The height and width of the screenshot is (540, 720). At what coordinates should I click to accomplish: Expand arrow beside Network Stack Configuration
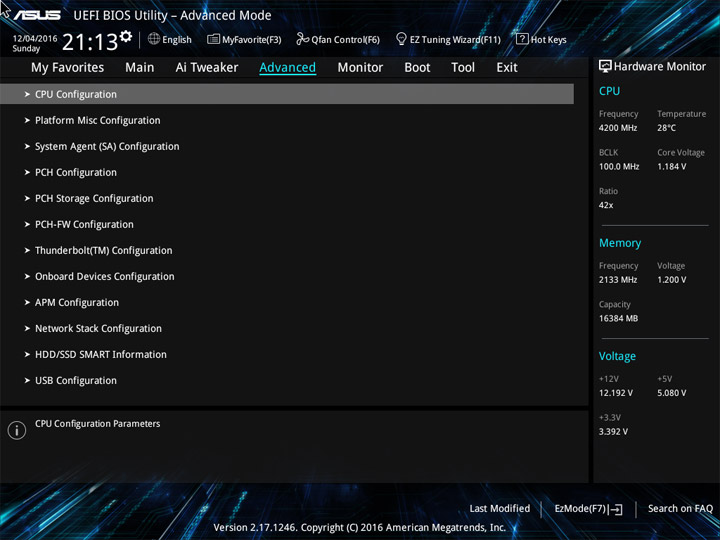(27, 328)
